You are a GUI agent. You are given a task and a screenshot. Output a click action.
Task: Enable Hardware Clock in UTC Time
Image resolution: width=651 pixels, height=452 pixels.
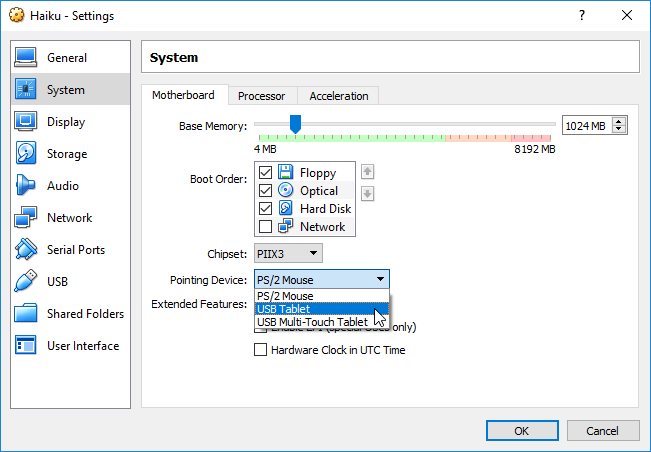tap(261, 350)
